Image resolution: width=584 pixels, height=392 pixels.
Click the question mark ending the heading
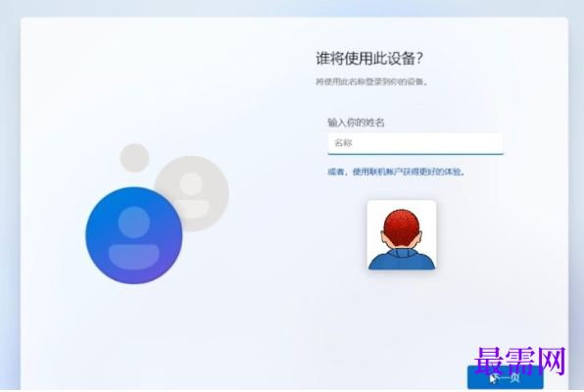click(419, 59)
